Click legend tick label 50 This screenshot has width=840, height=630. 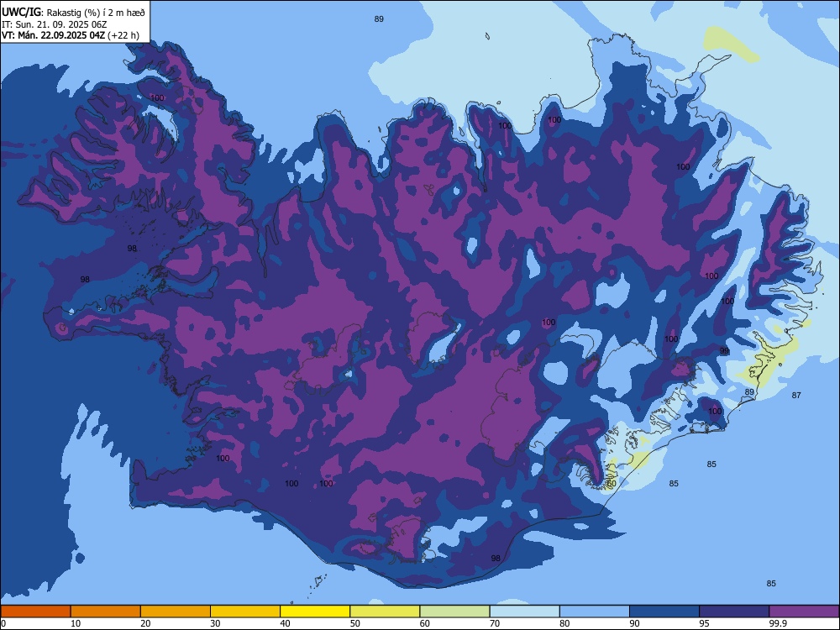(354, 623)
